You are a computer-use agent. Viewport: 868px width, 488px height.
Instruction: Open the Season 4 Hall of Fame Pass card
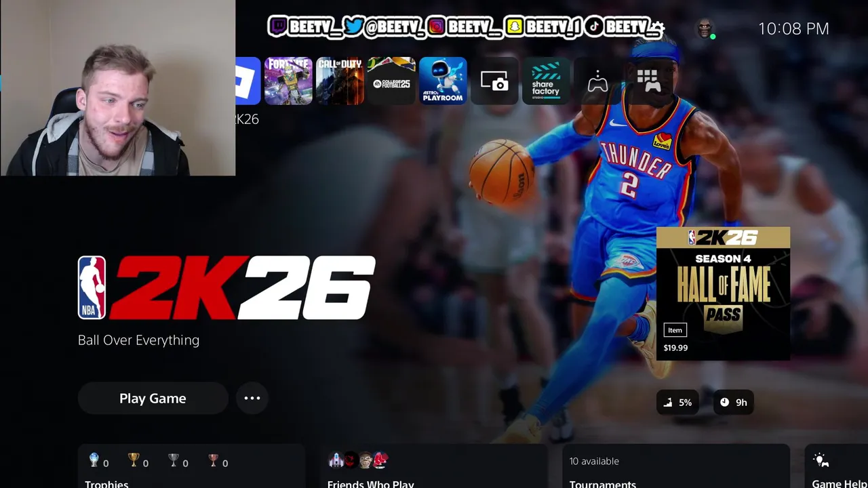point(723,293)
